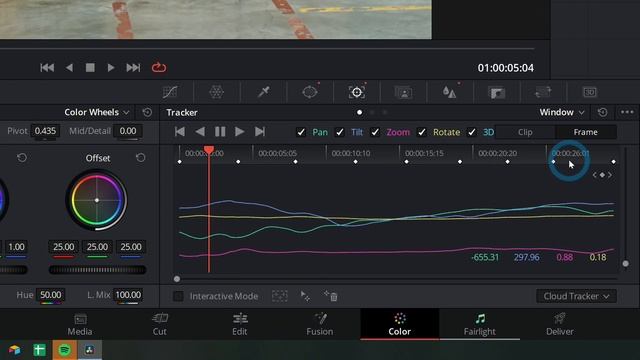
Task: Reset the Color Wheels palette
Action: [147, 112]
